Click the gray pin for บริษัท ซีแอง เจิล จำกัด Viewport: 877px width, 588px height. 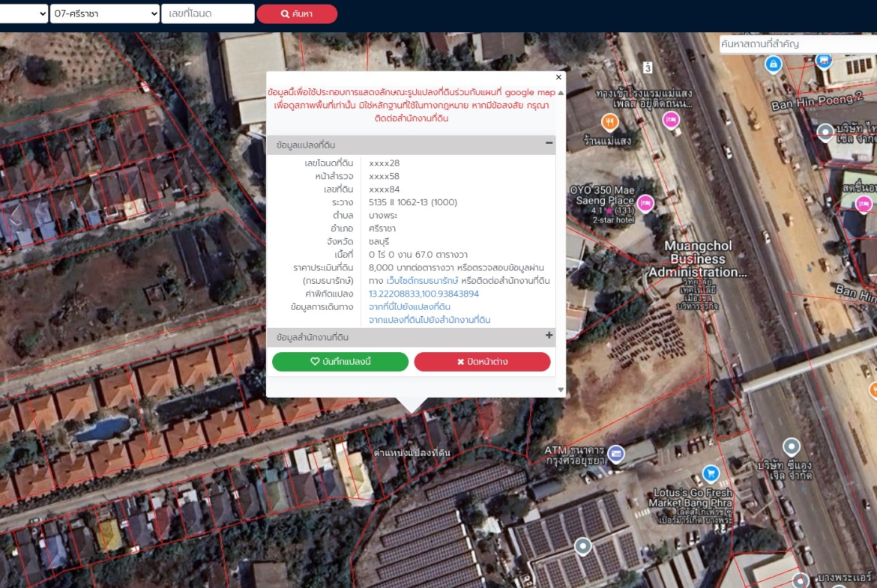pos(790,447)
